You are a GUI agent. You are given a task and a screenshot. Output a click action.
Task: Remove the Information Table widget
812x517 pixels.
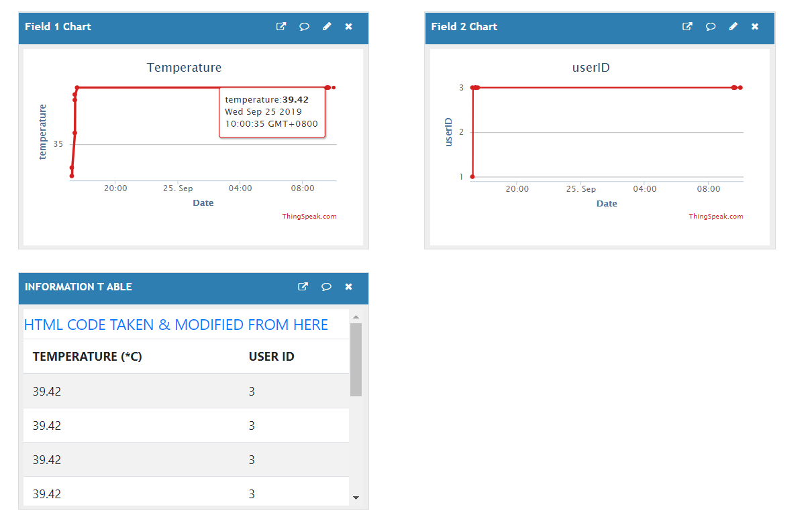point(348,286)
